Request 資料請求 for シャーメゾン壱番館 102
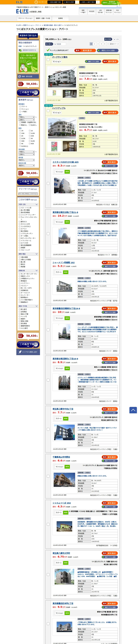Image resolution: width=138 pixels, height=644 pixels. pyautogui.click(x=110, y=263)
